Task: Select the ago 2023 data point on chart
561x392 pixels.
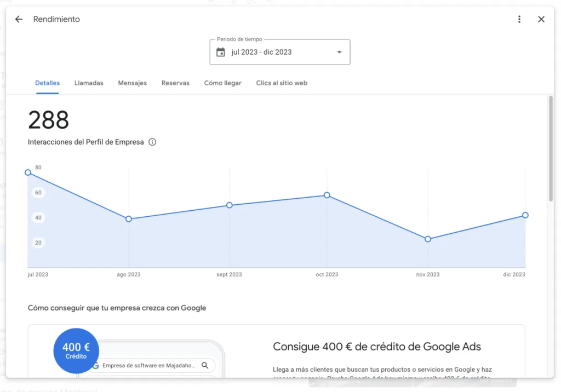Action: click(128, 219)
